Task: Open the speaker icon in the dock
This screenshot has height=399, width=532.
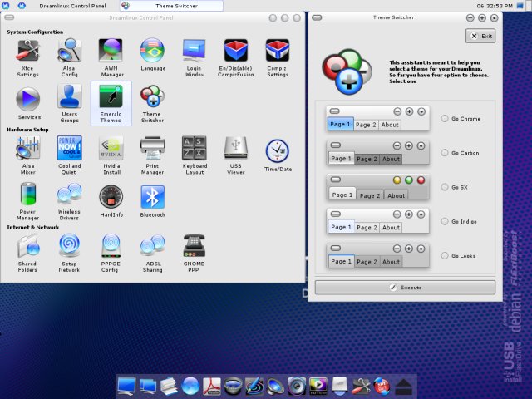Action: [x=275, y=386]
